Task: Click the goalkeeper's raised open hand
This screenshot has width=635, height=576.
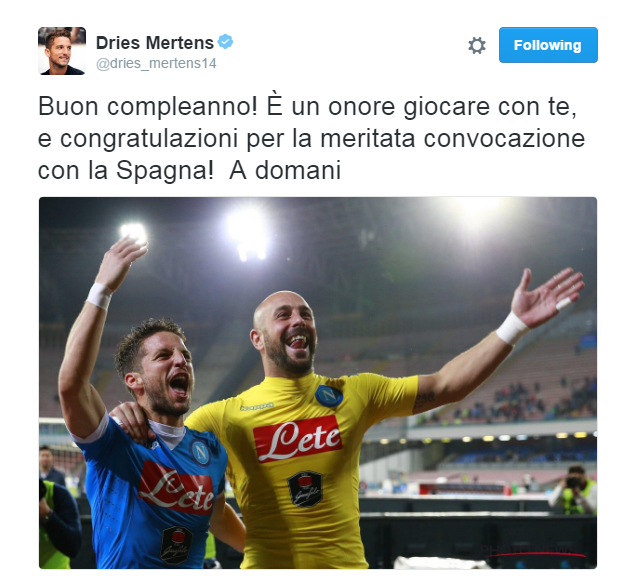Action: click(x=546, y=296)
